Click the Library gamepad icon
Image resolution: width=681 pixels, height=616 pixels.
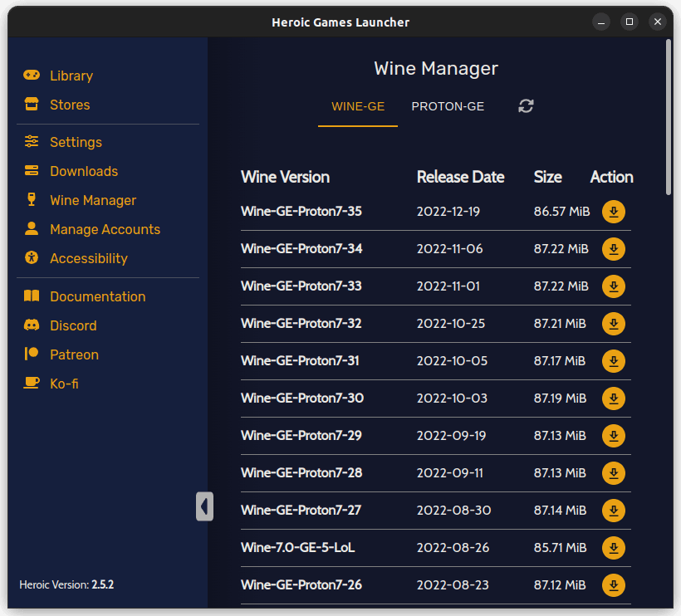pos(32,76)
